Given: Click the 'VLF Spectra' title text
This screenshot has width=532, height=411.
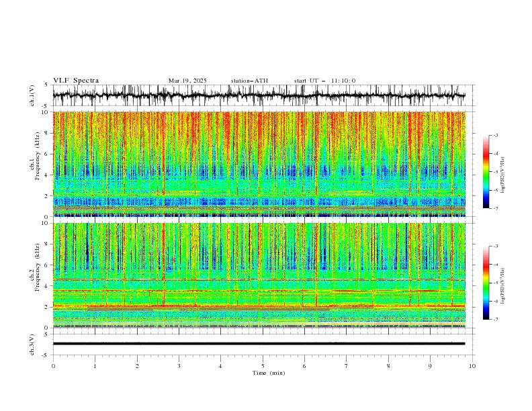Looking at the screenshot, I should pyautogui.click(x=76, y=81).
